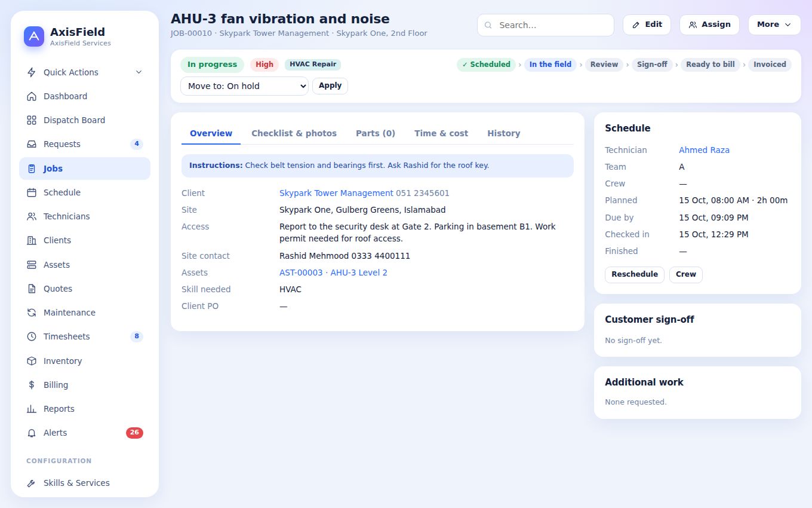812x508 pixels.
Task: Open the Checklist & photos tab
Action: click(294, 133)
